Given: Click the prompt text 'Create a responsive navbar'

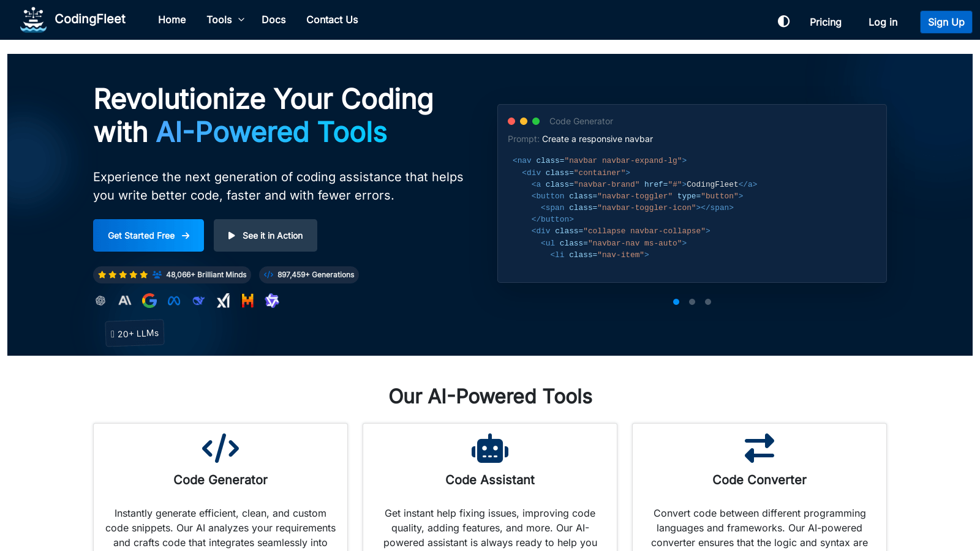Looking at the screenshot, I should 597,139.
